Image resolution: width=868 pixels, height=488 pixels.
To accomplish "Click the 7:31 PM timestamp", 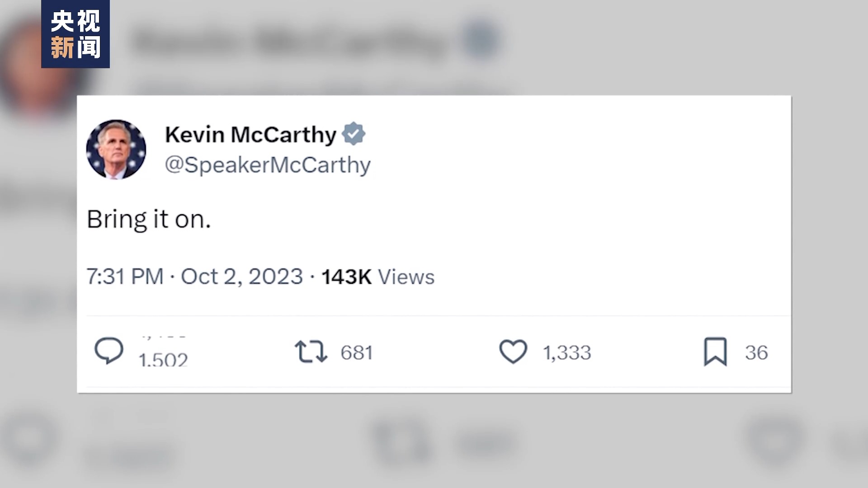I will [x=125, y=277].
